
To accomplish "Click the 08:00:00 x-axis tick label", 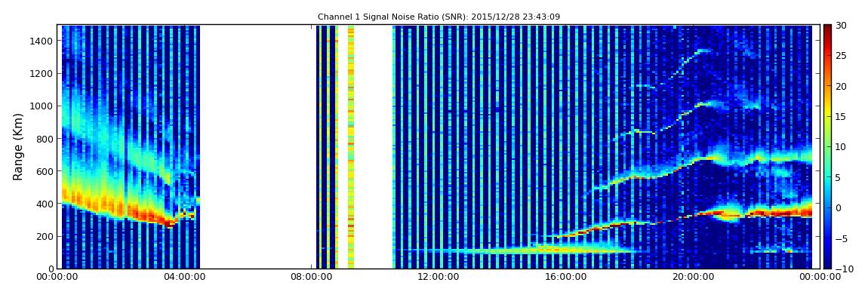I will point(310,277).
